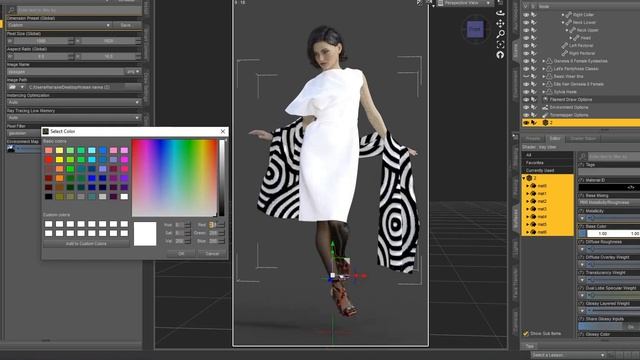This screenshot has width=640, height=360.
Task: Toggle eye icon for selected node 2
Action: click(x=526, y=122)
